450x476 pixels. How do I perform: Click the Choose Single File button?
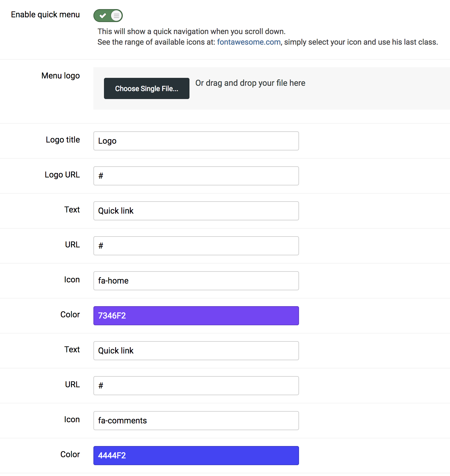click(x=147, y=88)
